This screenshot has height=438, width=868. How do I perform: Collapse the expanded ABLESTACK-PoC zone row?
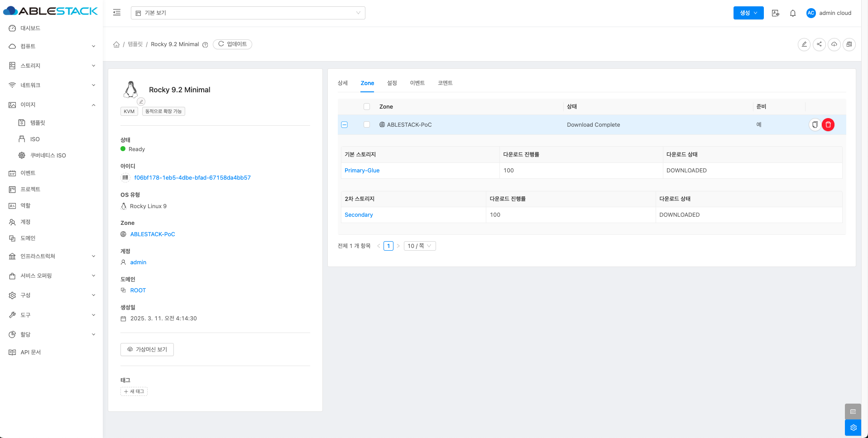coord(345,125)
